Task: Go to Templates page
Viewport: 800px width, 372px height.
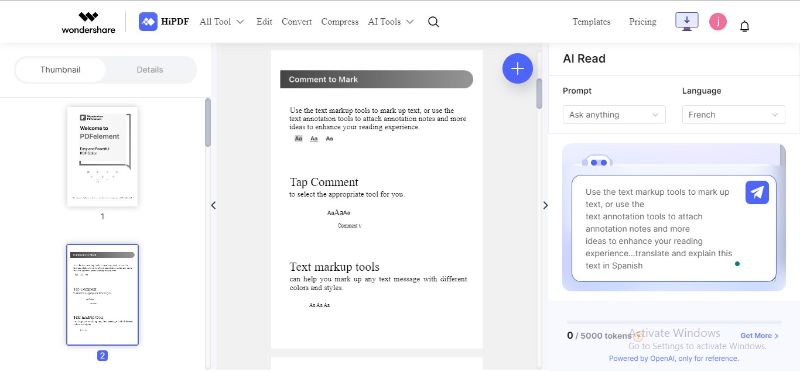Action: pyautogui.click(x=591, y=22)
